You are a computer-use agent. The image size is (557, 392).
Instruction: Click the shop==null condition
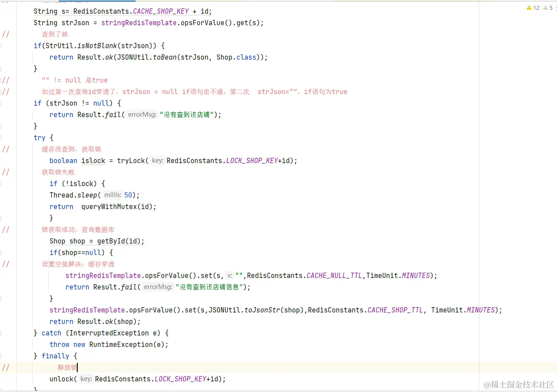81,252
